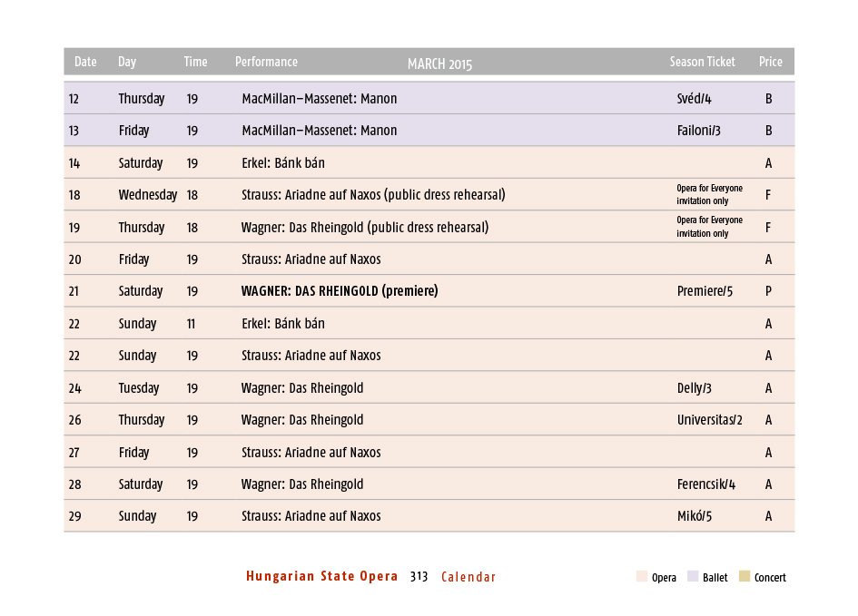Click the MARCH 2015 title
Image resolution: width=858 pixels, height=616 pixels.
point(439,64)
